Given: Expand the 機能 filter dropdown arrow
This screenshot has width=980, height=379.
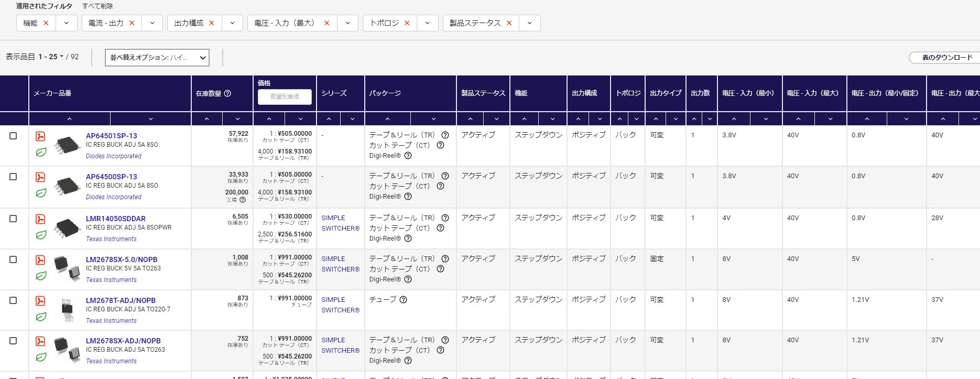Looking at the screenshot, I should point(67,23).
